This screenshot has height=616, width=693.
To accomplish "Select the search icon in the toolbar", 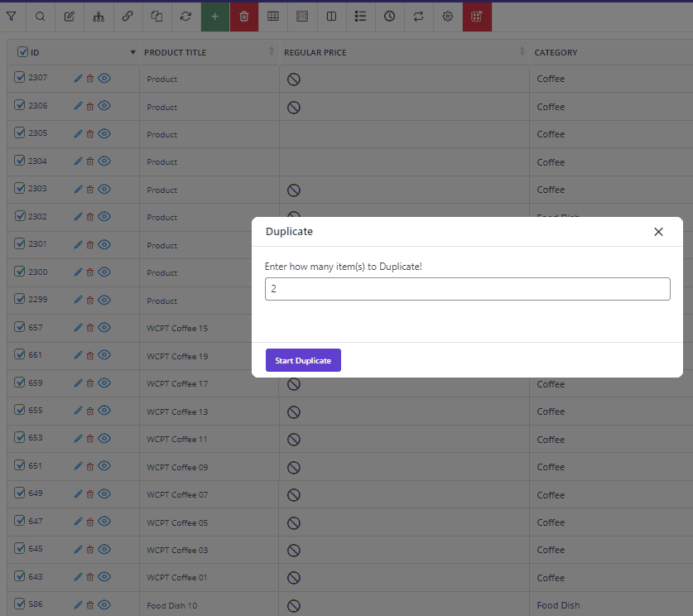I will click(x=40, y=17).
